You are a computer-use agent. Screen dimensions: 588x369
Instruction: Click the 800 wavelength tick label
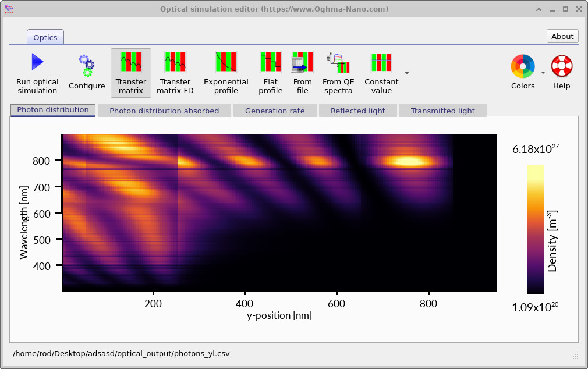pyautogui.click(x=41, y=161)
